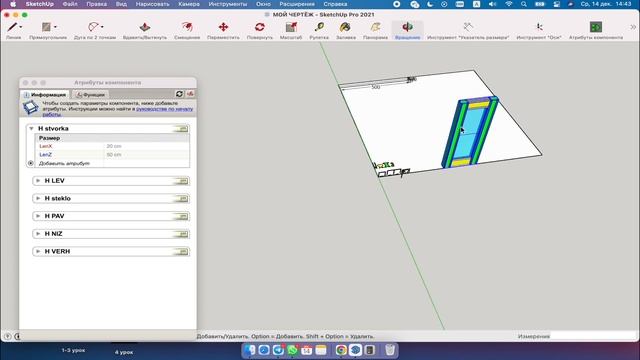Open Rectangle tool variants dropdown arrow
Screen dimensions: 640x360
point(56,27)
